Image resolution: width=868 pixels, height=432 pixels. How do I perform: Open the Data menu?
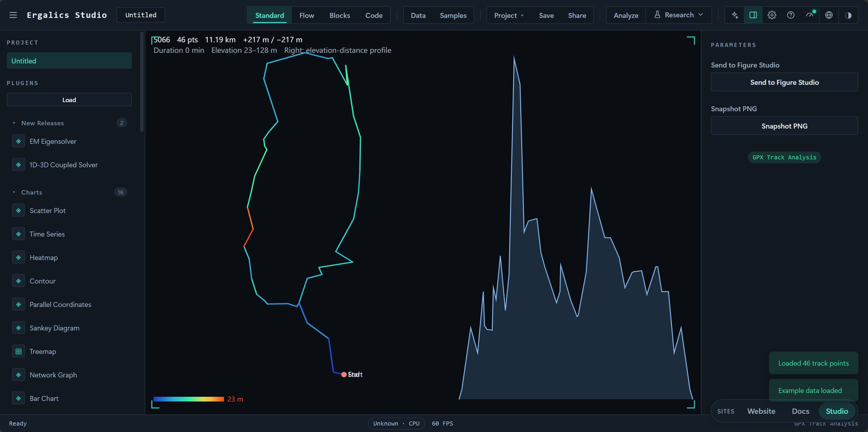418,15
